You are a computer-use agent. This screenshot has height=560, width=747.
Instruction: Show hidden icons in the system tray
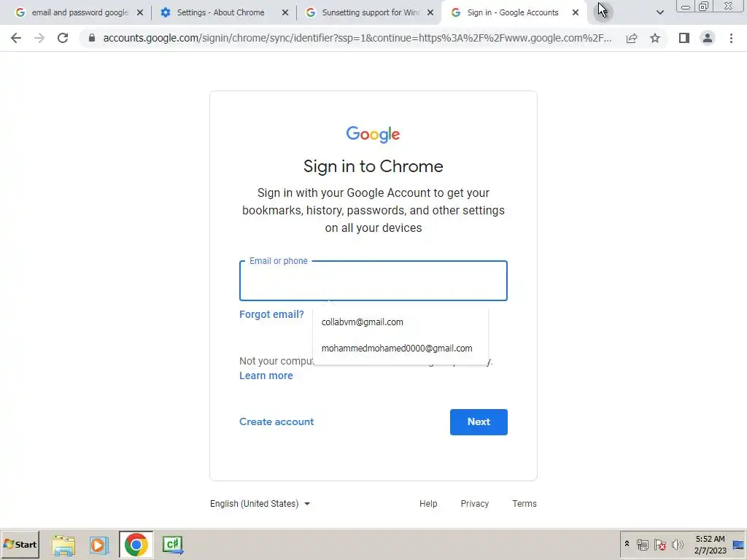pos(627,544)
